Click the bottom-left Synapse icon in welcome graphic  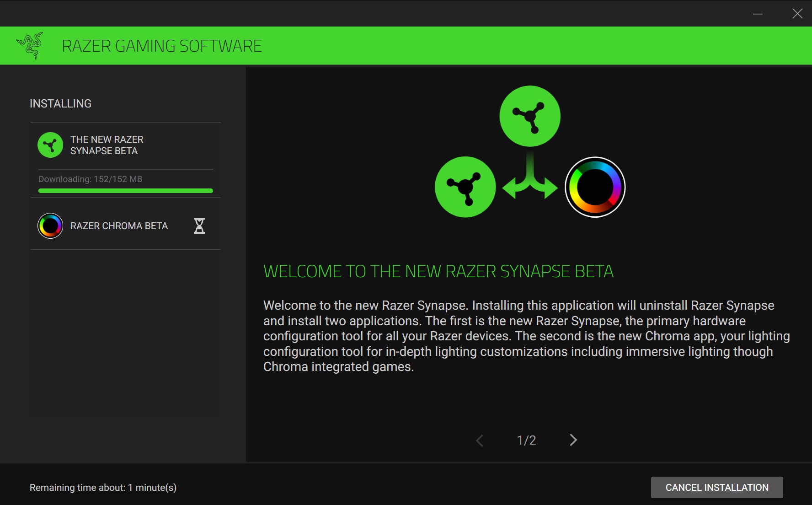465,187
